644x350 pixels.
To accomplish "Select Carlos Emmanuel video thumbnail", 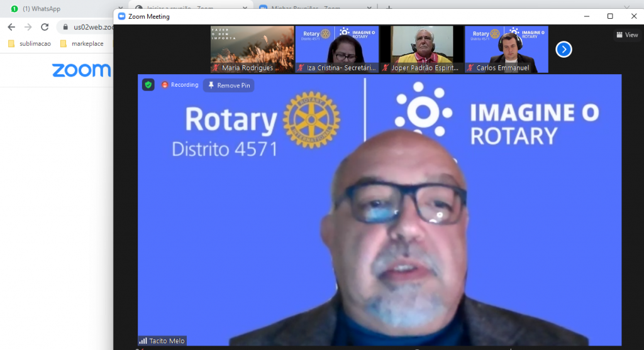I will click(506, 49).
